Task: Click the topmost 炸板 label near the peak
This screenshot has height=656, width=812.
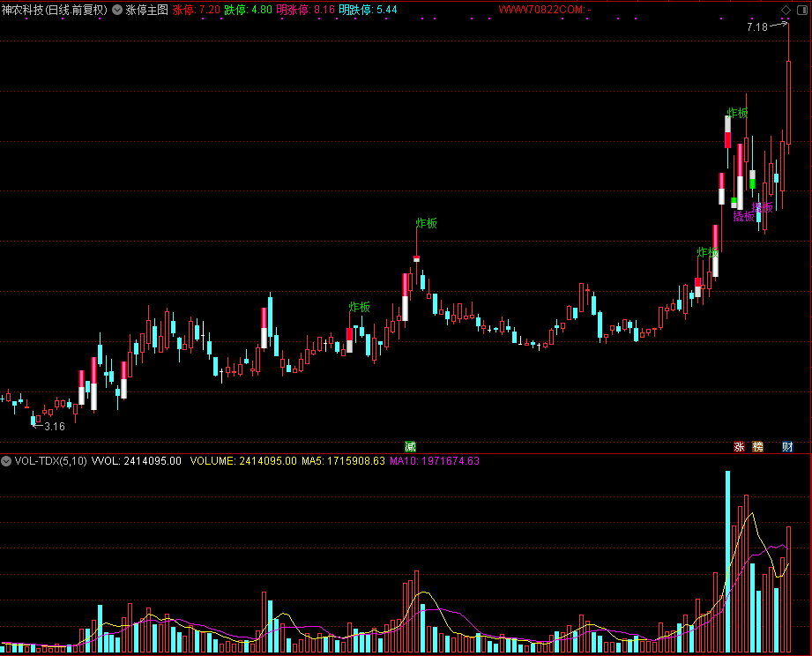Action: tap(737, 113)
